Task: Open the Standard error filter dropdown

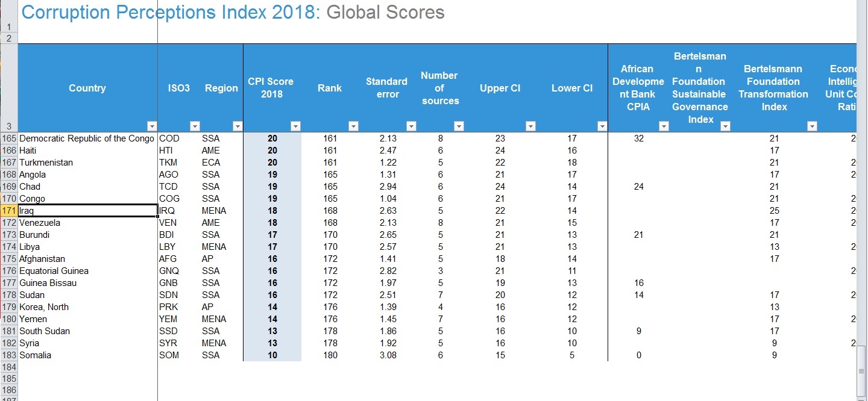Action: [411, 126]
